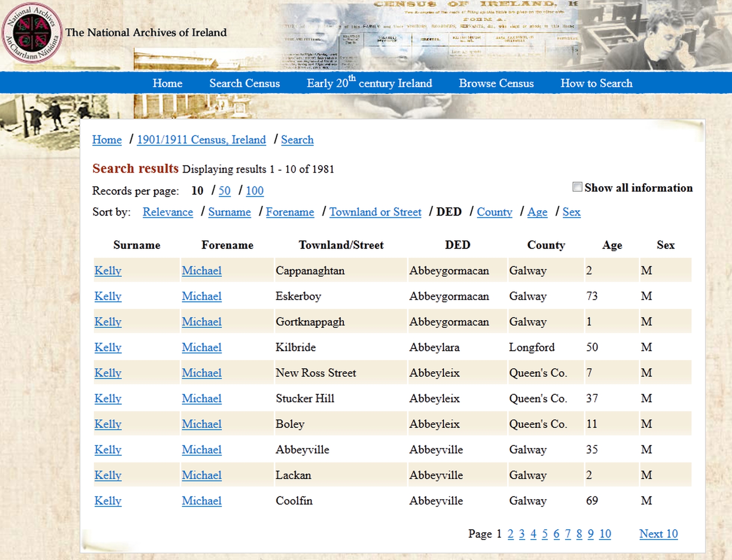Click the Townland/Street column header
The height and width of the screenshot is (560, 732).
[x=341, y=245]
